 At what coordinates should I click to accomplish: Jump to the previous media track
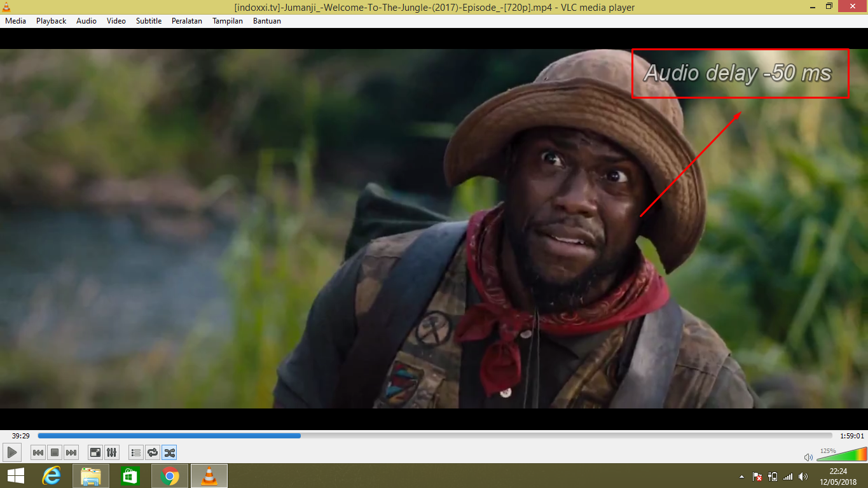coord(38,452)
